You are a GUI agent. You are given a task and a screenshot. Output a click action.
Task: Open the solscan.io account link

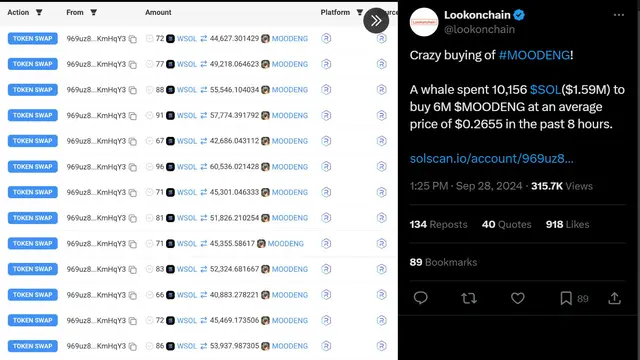tap(491, 158)
